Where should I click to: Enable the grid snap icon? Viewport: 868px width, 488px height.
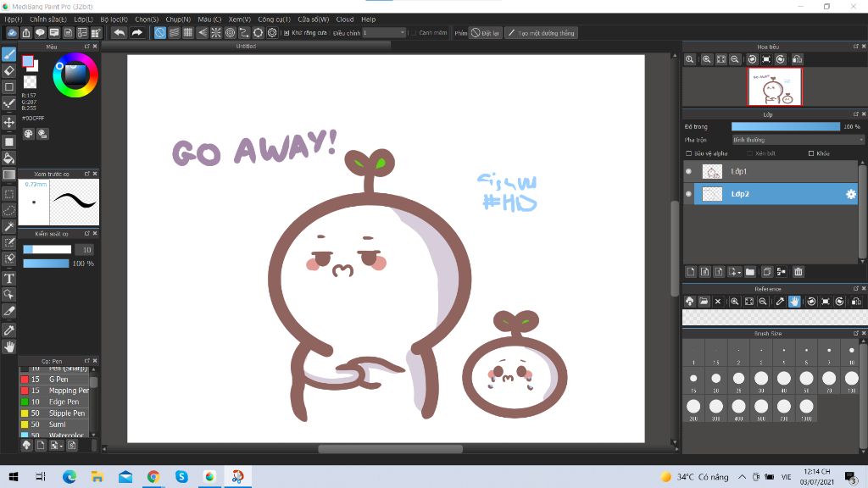[x=188, y=33]
